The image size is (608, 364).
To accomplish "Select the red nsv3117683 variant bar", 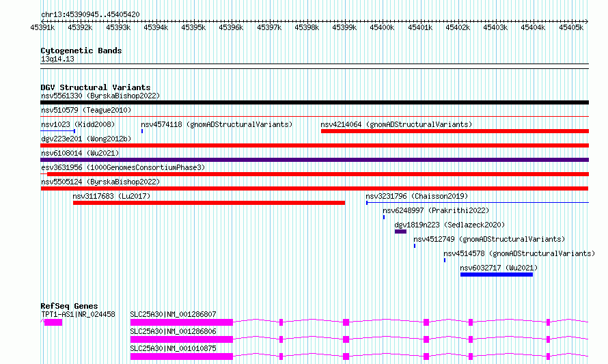I will [x=209, y=203].
